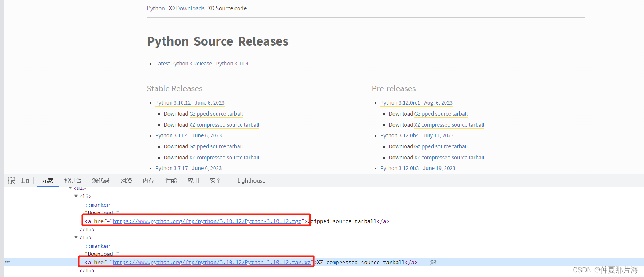Open the Python 3.12.0rc1 - Aug. 6, 2023 link
The height and width of the screenshot is (277, 644).
pos(416,103)
